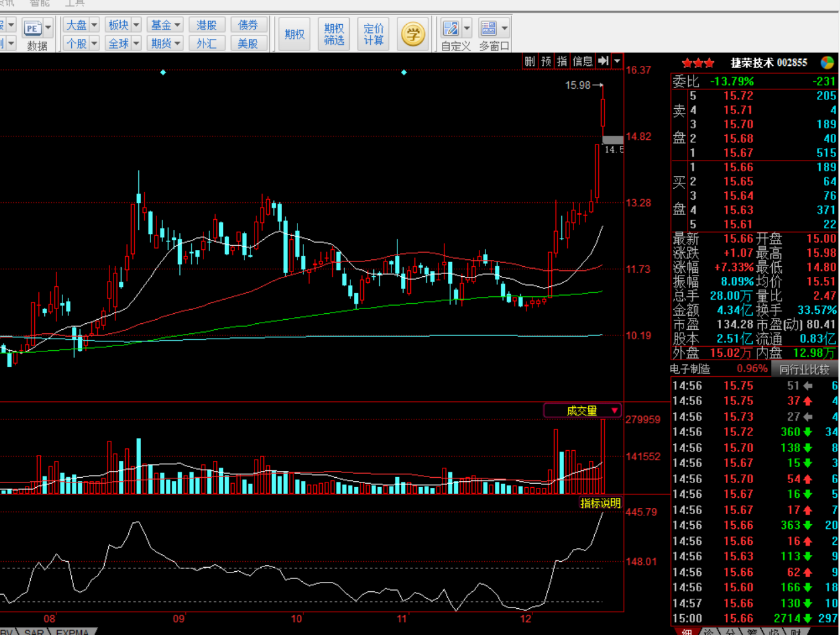Switch to the SAR indicator tab
This screenshot has height=635, width=840.
pos(33,632)
